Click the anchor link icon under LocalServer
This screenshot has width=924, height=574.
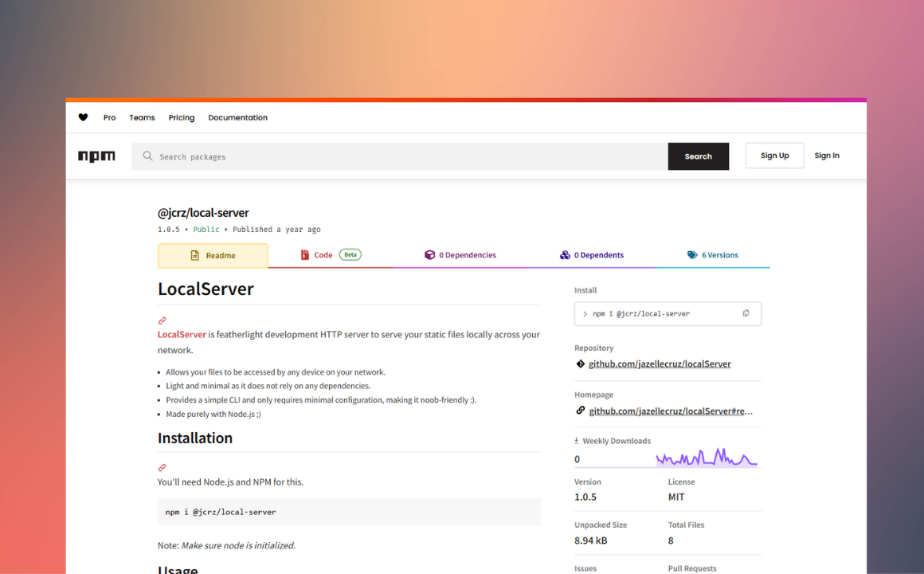(162, 320)
